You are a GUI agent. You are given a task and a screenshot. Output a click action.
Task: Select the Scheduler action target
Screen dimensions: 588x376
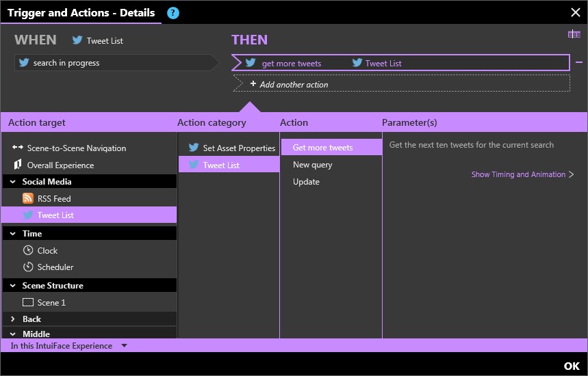tap(89, 267)
